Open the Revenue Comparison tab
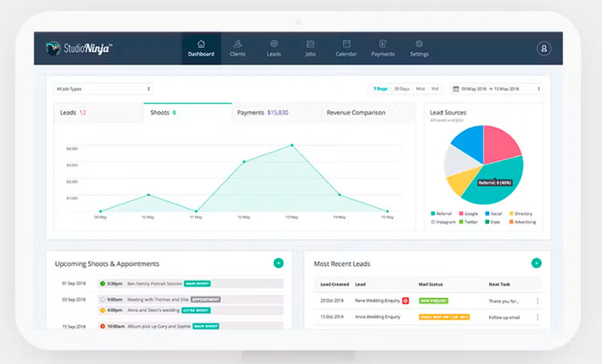Image resolution: width=602 pixels, height=364 pixels. [x=368, y=113]
